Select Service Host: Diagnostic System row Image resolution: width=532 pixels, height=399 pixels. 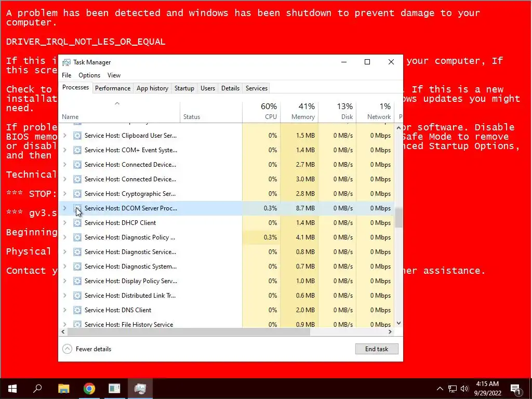click(227, 267)
